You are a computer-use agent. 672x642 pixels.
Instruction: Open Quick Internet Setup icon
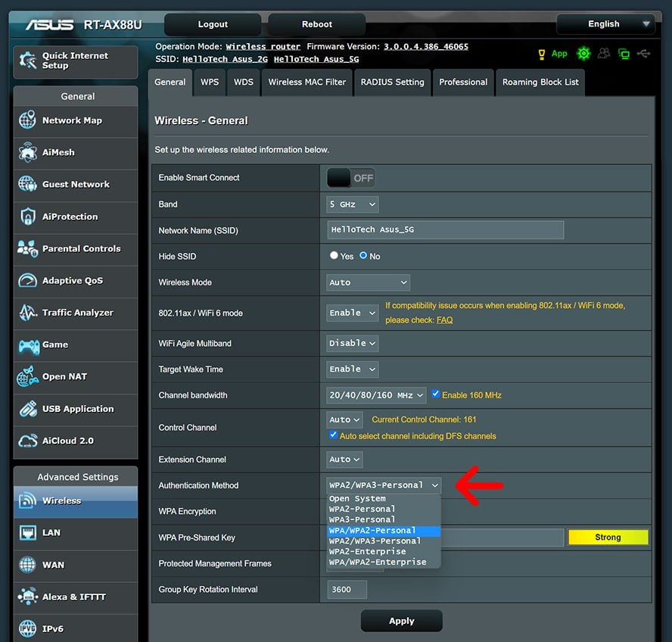pyautogui.click(x=28, y=61)
